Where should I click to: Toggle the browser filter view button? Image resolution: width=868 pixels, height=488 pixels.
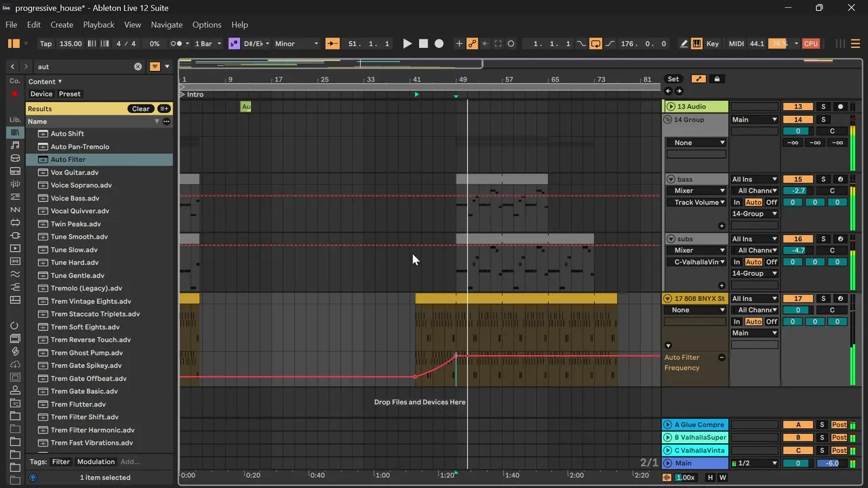(155, 66)
